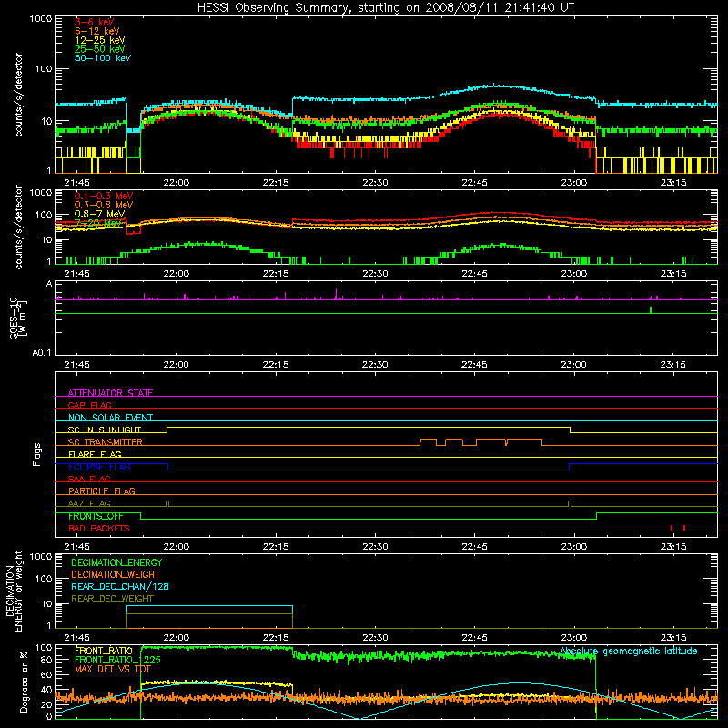
Task: Click the Degrees or % axis title
Action: pyautogui.click(x=24, y=682)
